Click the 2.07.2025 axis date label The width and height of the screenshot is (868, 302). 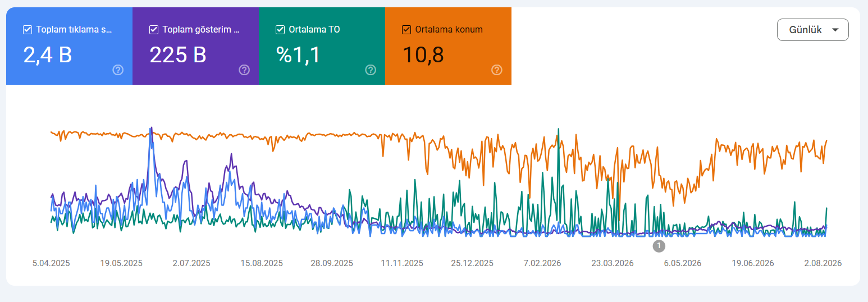[x=191, y=263]
